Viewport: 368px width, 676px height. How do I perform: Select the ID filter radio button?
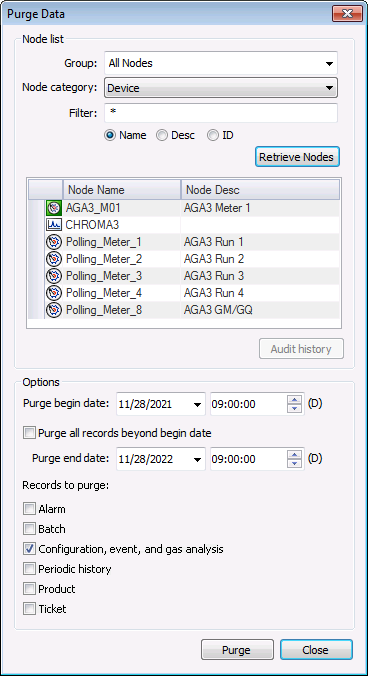(213, 135)
